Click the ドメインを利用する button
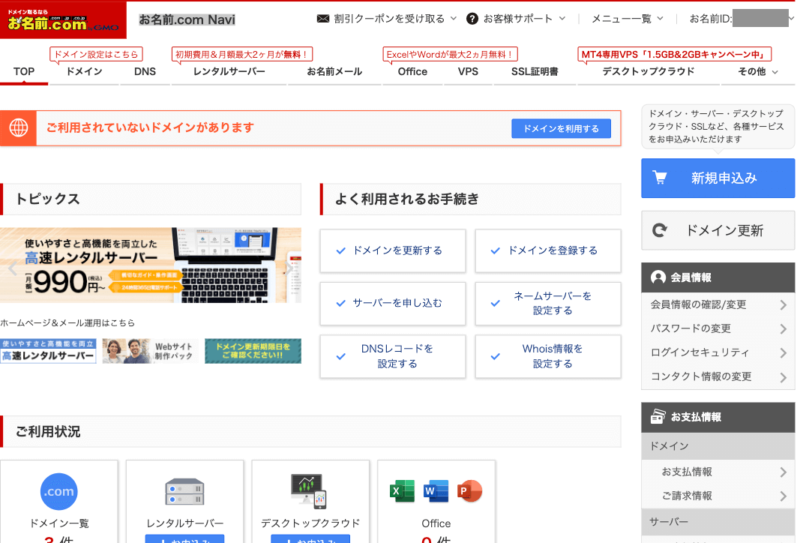800x543 pixels. pyautogui.click(x=561, y=129)
